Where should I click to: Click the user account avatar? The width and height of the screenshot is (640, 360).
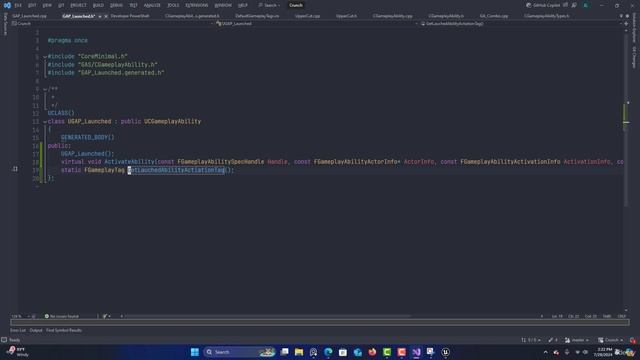point(586,5)
